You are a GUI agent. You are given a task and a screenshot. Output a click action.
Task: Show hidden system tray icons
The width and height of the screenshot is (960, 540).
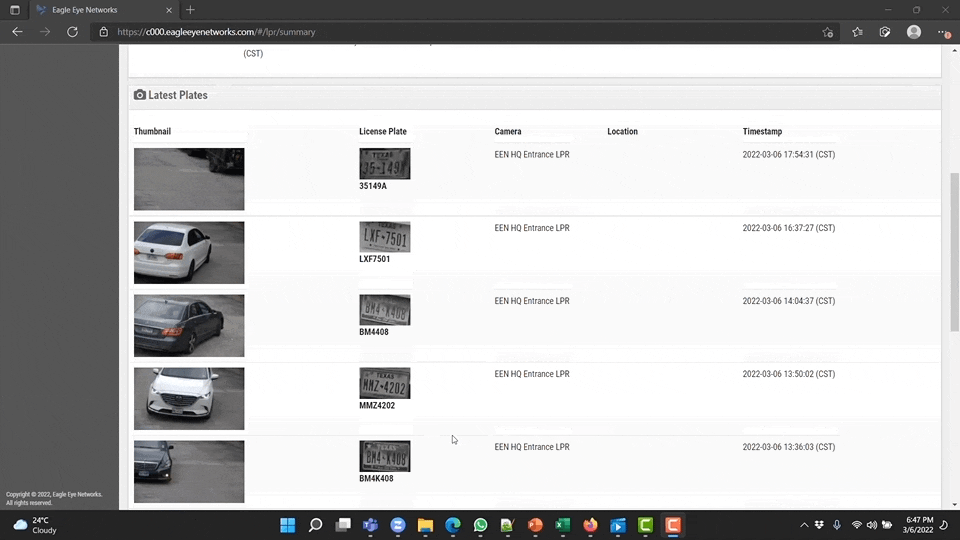(x=804, y=525)
